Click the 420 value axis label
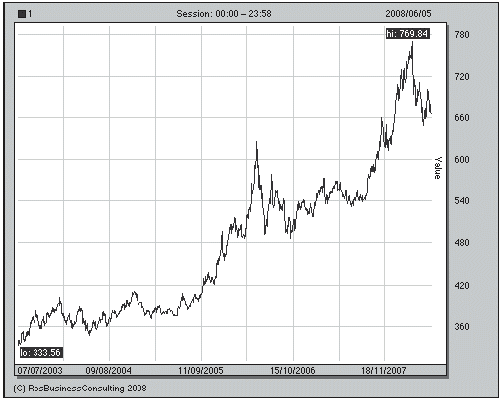 pyautogui.click(x=462, y=286)
